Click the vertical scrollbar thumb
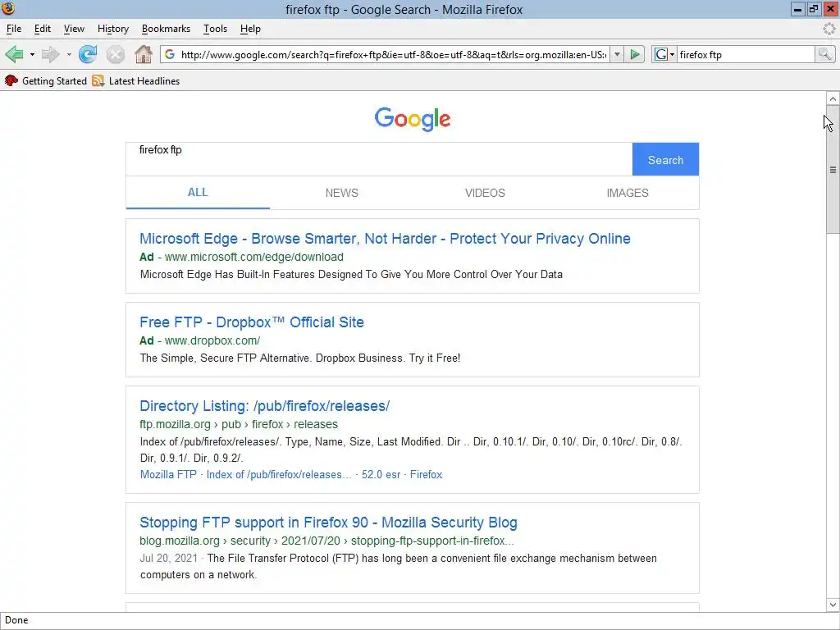The image size is (840, 630). click(833, 170)
